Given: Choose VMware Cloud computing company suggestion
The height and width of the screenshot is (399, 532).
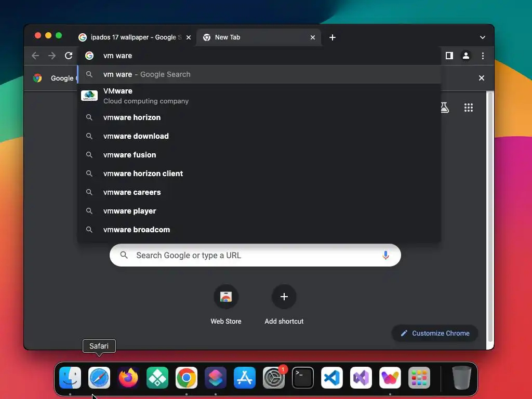Looking at the screenshot, I should pos(259,96).
